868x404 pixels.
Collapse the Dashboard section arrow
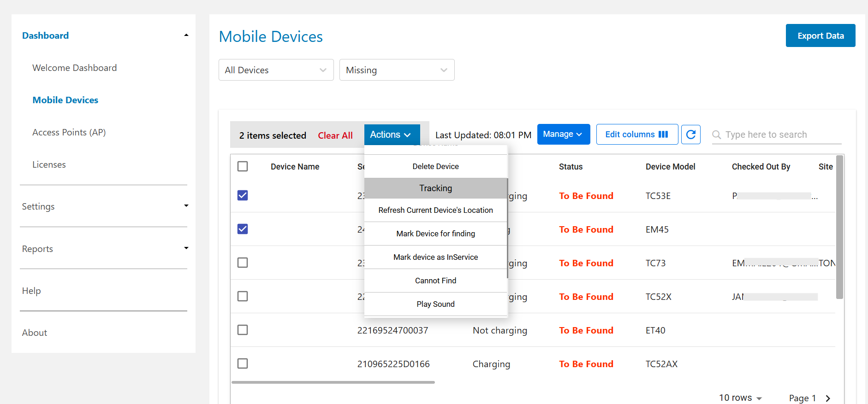[186, 35]
